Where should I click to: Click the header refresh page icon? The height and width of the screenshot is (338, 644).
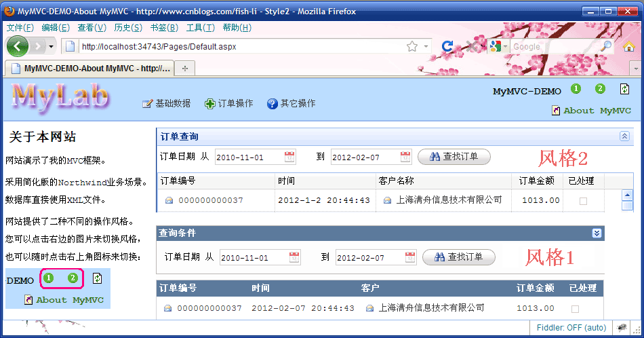click(x=624, y=88)
